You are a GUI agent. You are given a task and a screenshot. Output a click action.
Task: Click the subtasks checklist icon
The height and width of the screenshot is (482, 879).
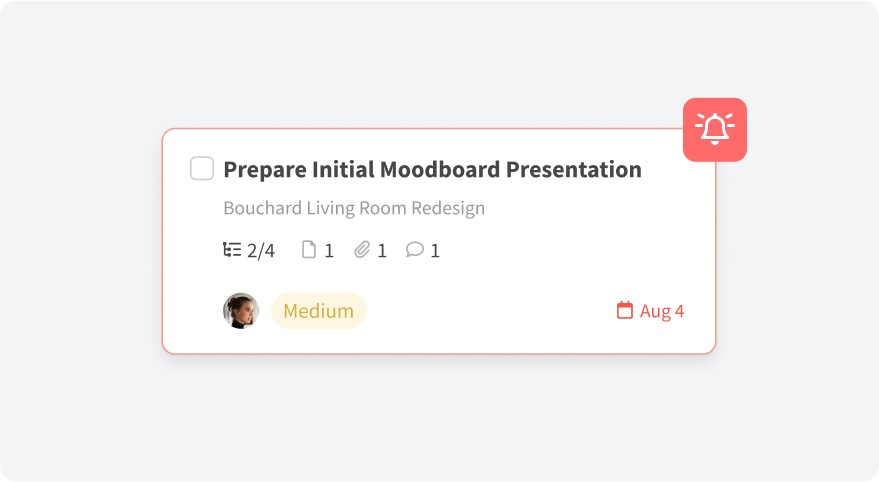pos(232,250)
